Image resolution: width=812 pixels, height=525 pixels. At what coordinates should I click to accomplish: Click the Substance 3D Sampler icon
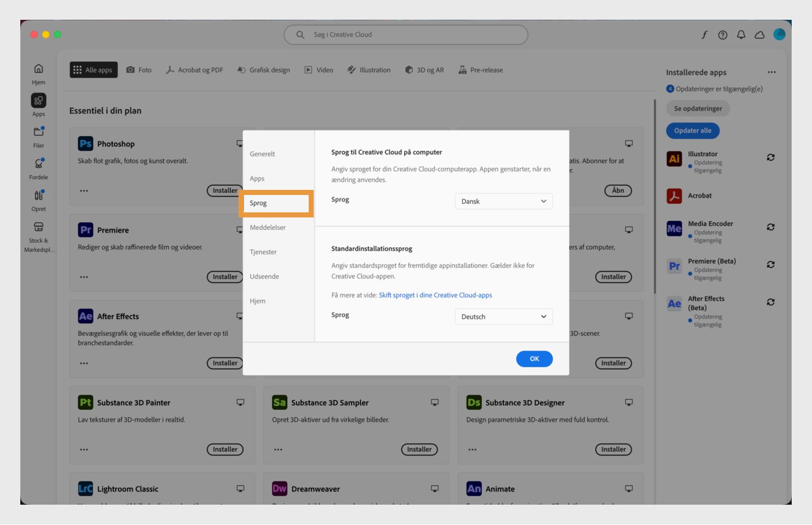pyautogui.click(x=280, y=403)
